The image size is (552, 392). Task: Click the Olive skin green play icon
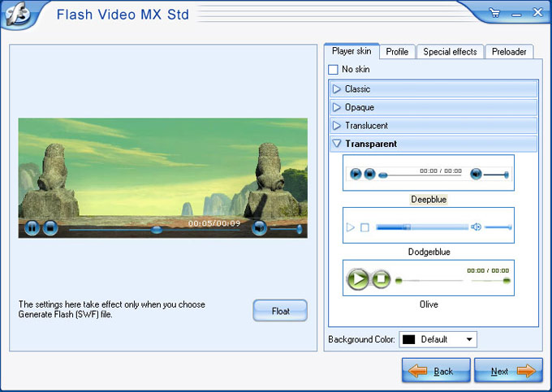click(358, 279)
